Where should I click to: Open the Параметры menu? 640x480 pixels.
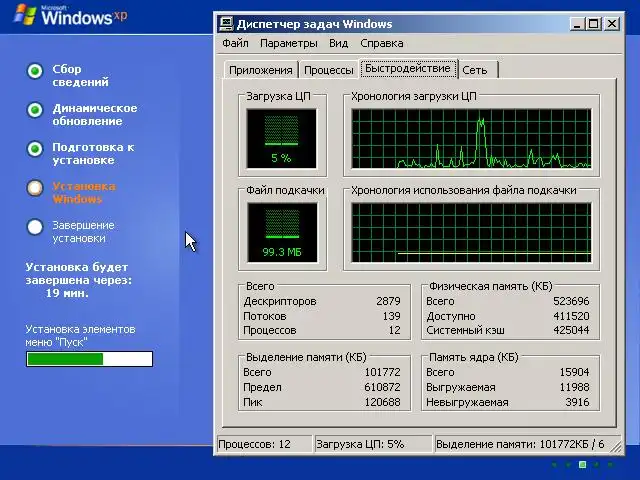pos(289,43)
